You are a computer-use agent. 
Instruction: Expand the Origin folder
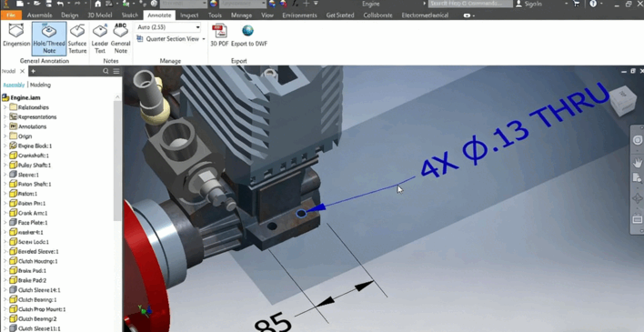tap(5, 136)
